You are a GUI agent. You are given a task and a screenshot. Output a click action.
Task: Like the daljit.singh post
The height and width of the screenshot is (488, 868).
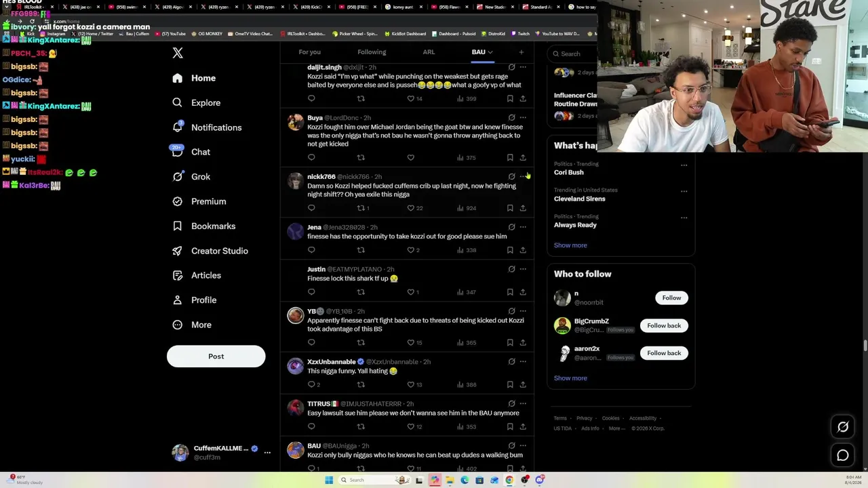click(x=411, y=99)
